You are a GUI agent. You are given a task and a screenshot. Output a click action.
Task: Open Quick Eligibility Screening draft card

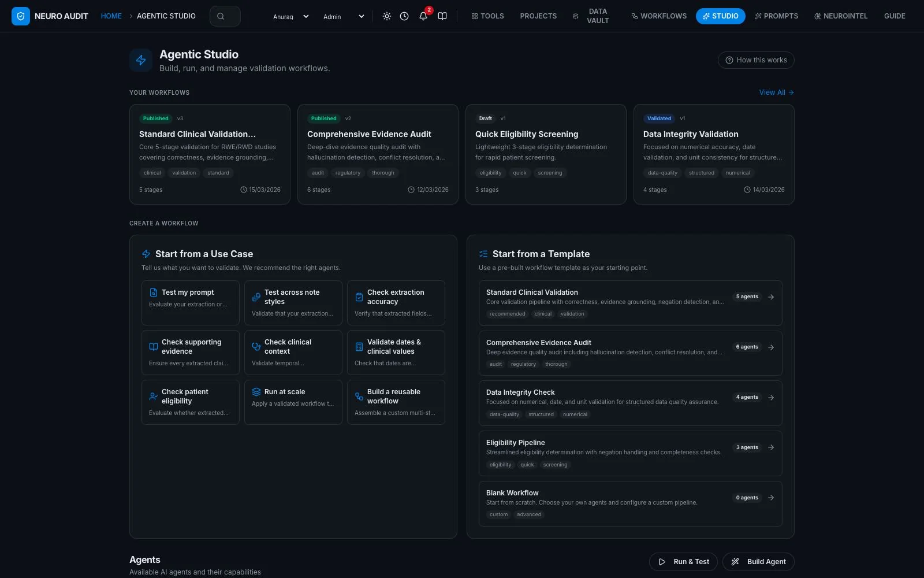(x=546, y=154)
